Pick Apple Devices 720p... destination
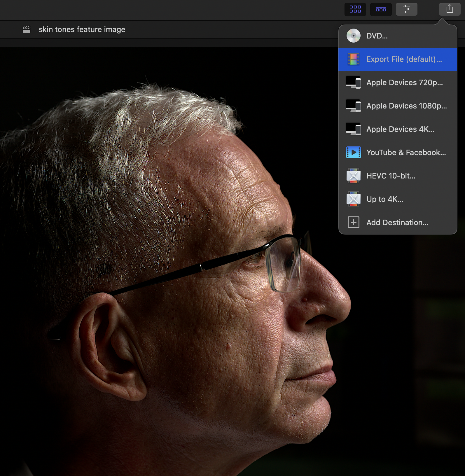This screenshot has width=465, height=476. click(404, 83)
